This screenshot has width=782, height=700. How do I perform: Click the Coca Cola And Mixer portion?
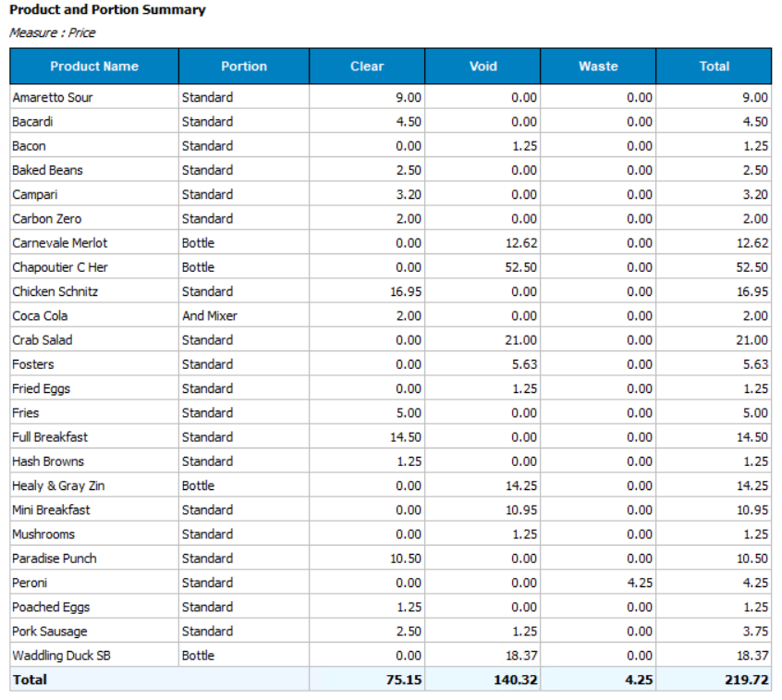210,315
